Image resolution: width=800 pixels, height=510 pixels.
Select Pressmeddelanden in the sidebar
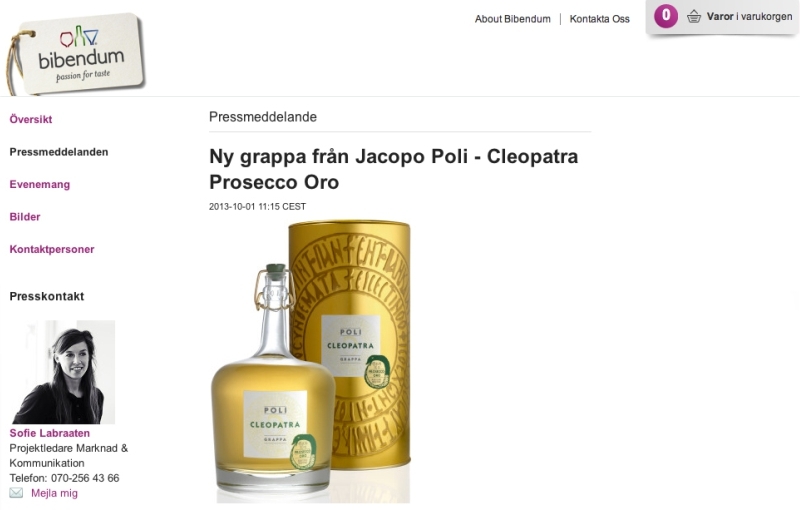click(x=59, y=152)
